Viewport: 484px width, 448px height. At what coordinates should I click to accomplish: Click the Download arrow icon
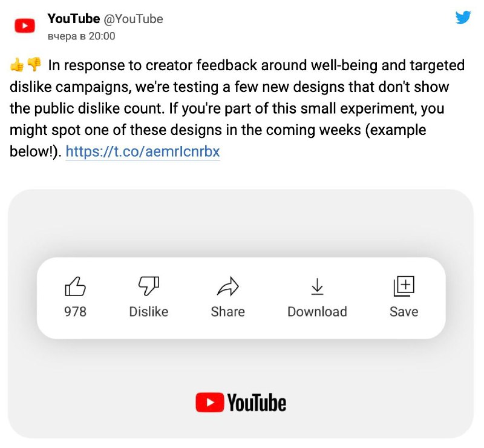(x=317, y=286)
